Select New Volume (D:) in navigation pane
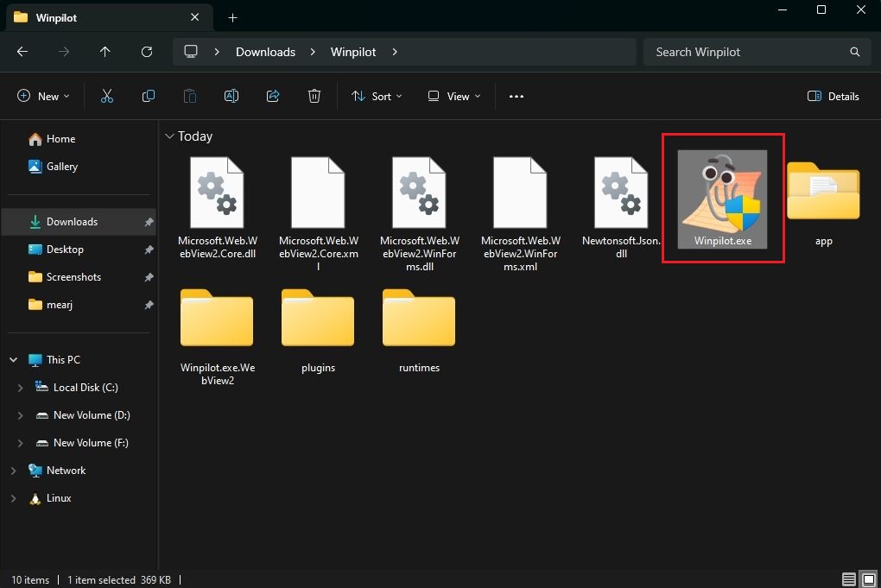881x588 pixels. [x=92, y=415]
